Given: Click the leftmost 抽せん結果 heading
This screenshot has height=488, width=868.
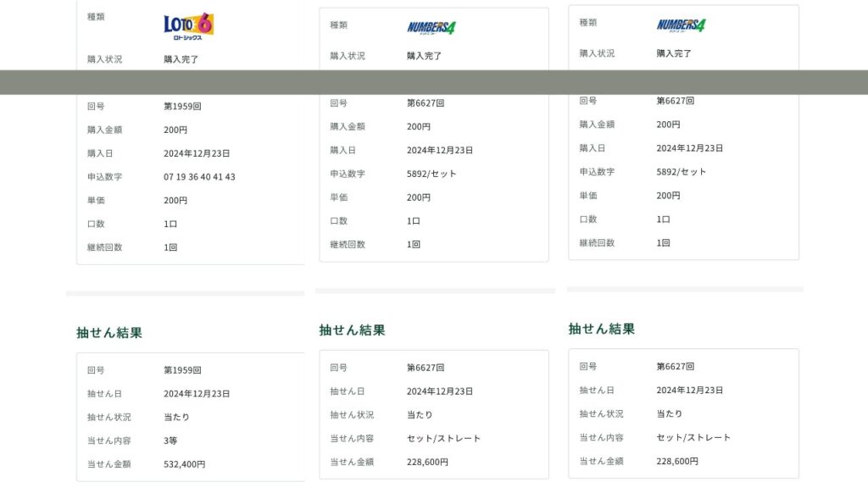Looking at the screenshot, I should 109,333.
